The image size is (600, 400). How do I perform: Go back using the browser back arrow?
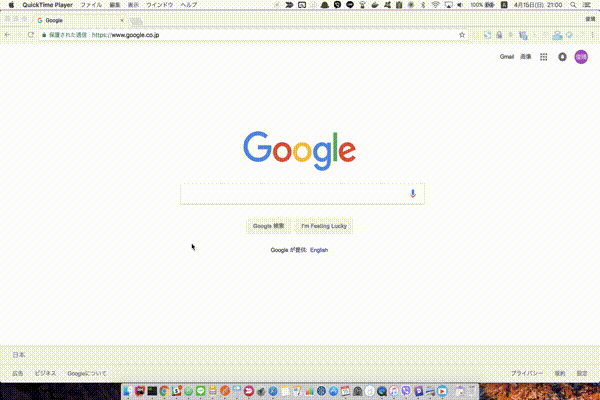(x=8, y=35)
